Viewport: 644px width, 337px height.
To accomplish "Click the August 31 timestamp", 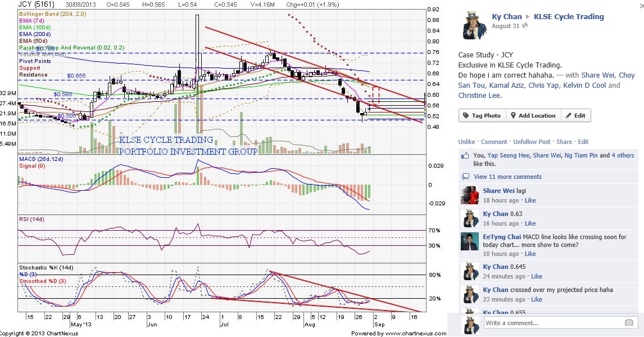I will click(x=506, y=26).
